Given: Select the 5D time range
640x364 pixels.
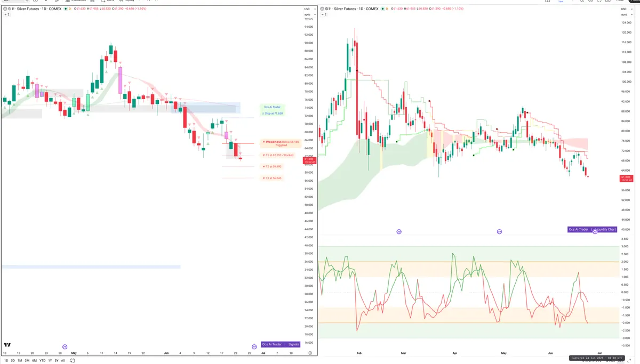Looking at the screenshot, I should click(x=12, y=361).
